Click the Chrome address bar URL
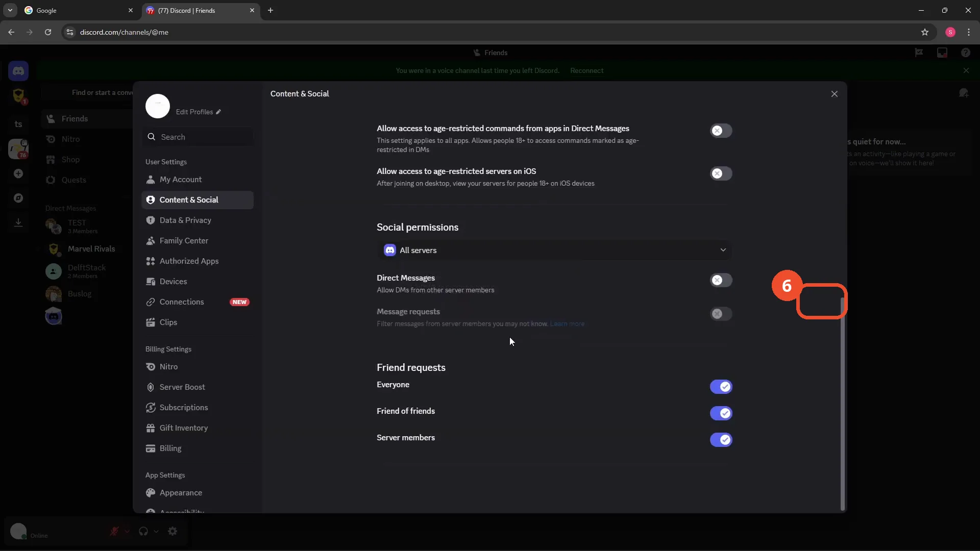This screenshot has width=980, height=551. tap(124, 32)
